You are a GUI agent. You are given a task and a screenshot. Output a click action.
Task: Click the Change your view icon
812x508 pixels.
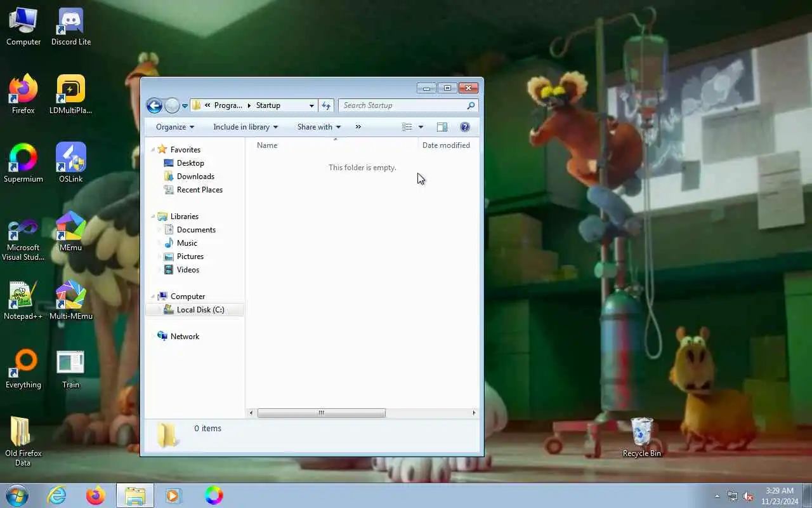(407, 127)
